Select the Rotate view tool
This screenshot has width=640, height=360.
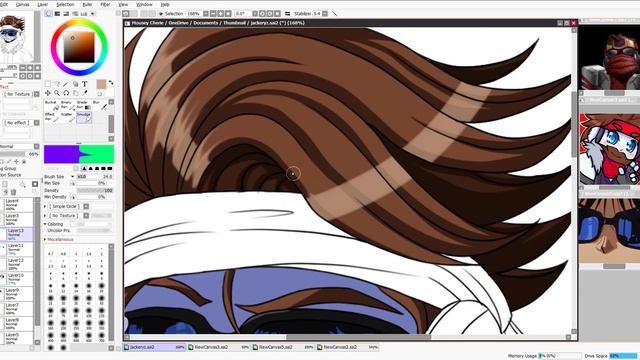pos(66,93)
